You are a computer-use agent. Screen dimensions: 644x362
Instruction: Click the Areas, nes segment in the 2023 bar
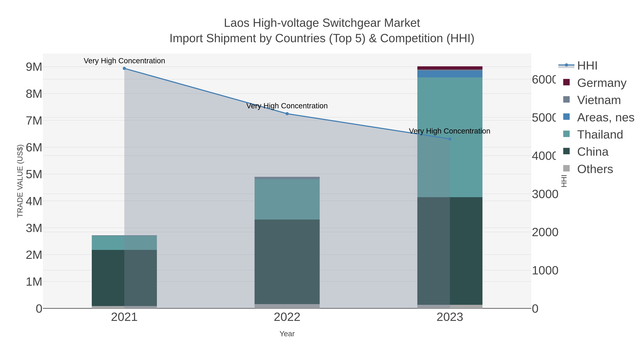click(450, 74)
